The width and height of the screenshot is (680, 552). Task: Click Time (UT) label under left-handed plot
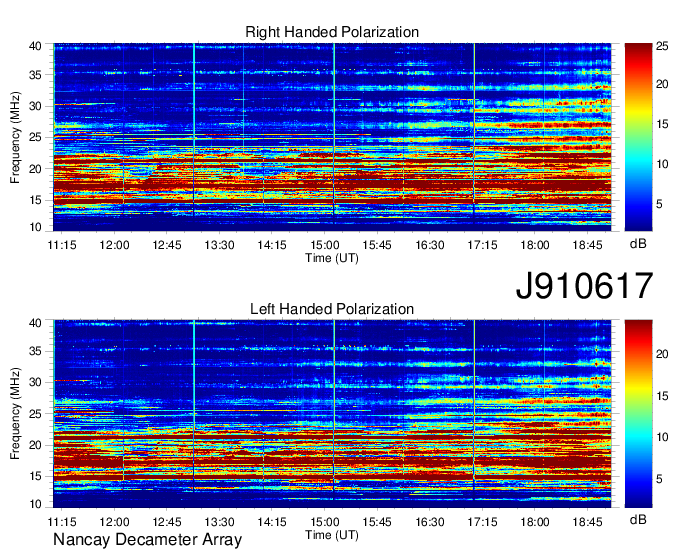tap(332, 535)
